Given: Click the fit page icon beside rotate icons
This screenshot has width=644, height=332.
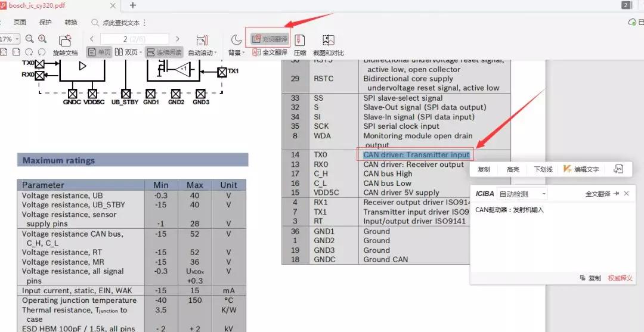Looking at the screenshot, I should click(16, 52).
